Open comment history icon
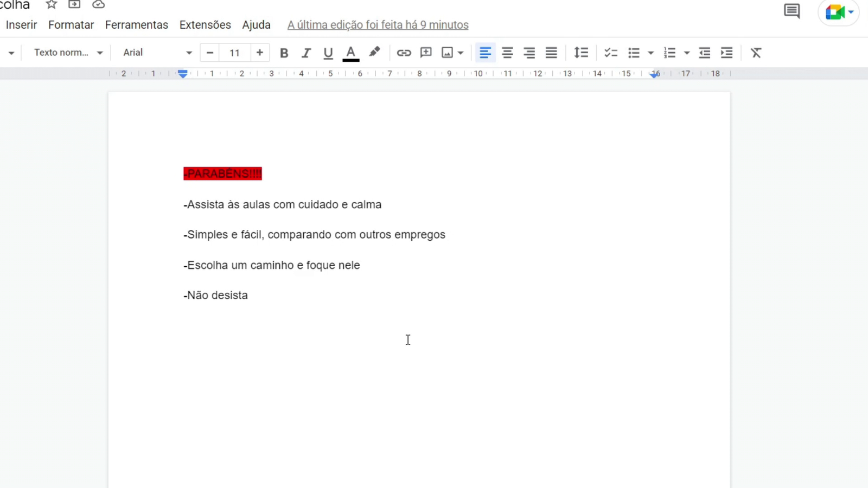Screen dimensions: 868x488 (x=792, y=11)
